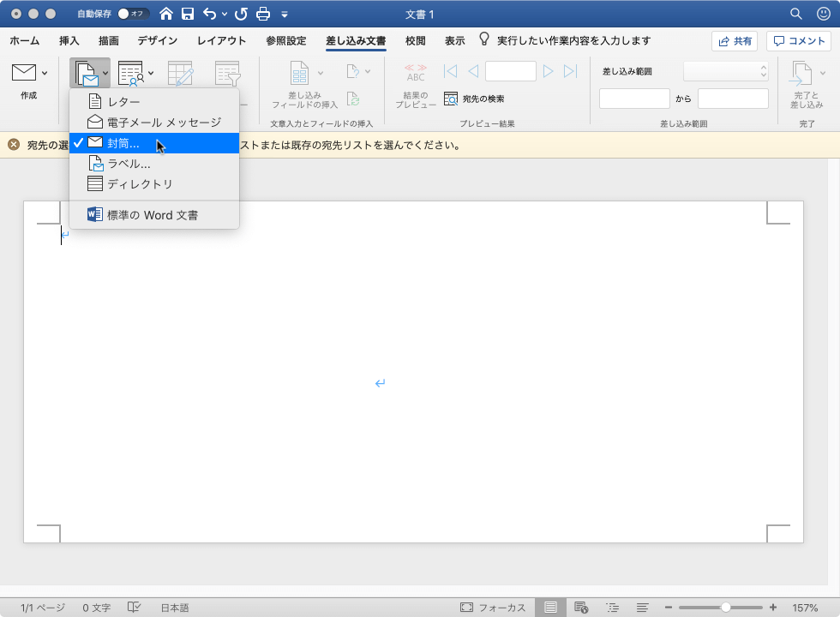Choose 封筒... menu item
This screenshot has width=840, height=617.
point(154,143)
